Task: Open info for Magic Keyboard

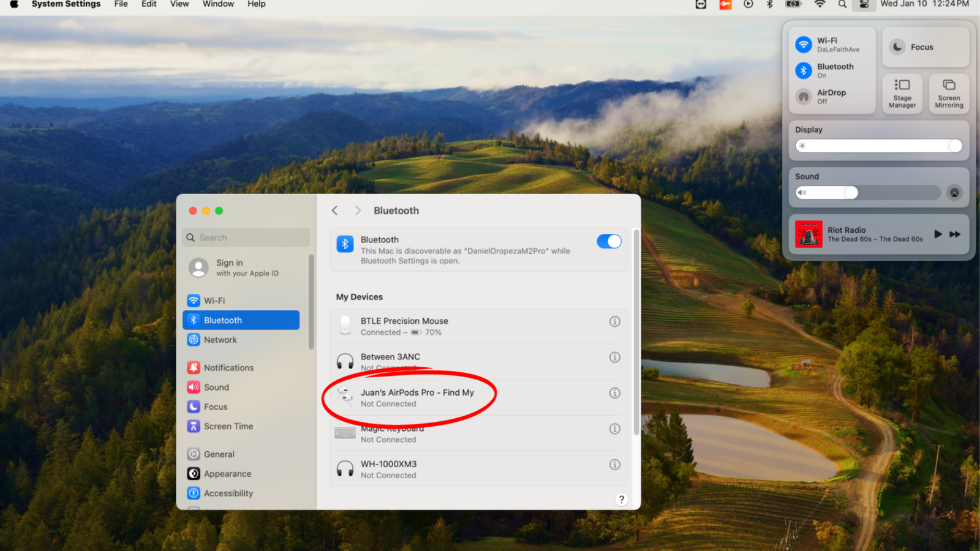Action: 615,429
